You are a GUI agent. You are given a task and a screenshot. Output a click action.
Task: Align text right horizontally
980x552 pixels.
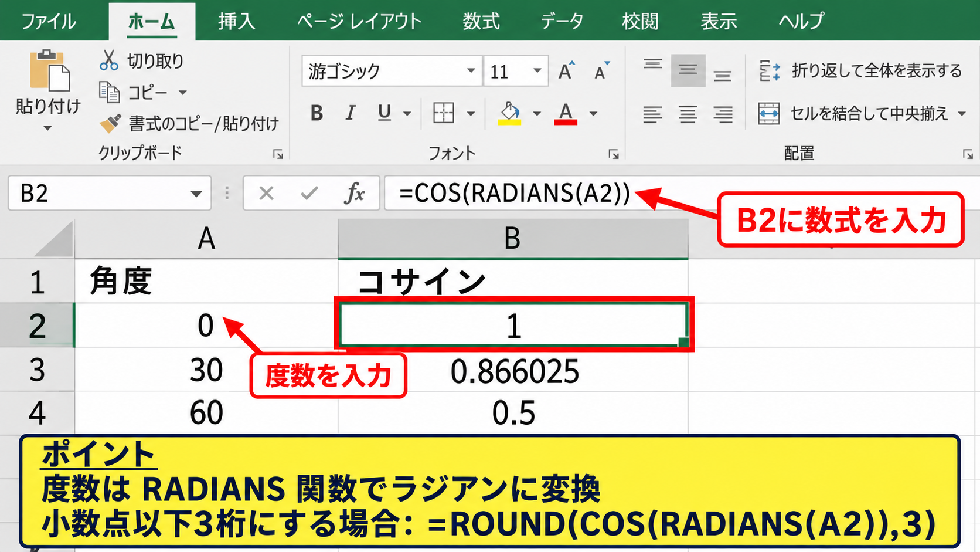[x=723, y=114]
